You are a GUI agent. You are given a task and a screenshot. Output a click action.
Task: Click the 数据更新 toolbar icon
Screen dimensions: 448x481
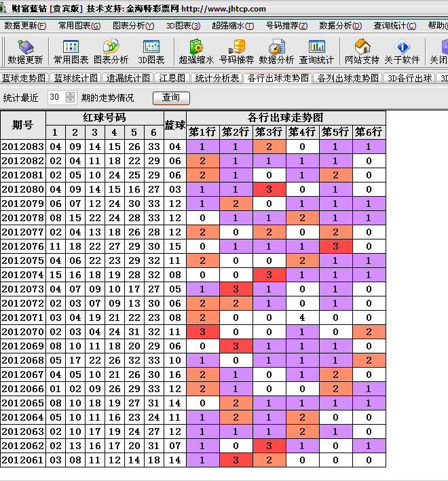point(25,52)
